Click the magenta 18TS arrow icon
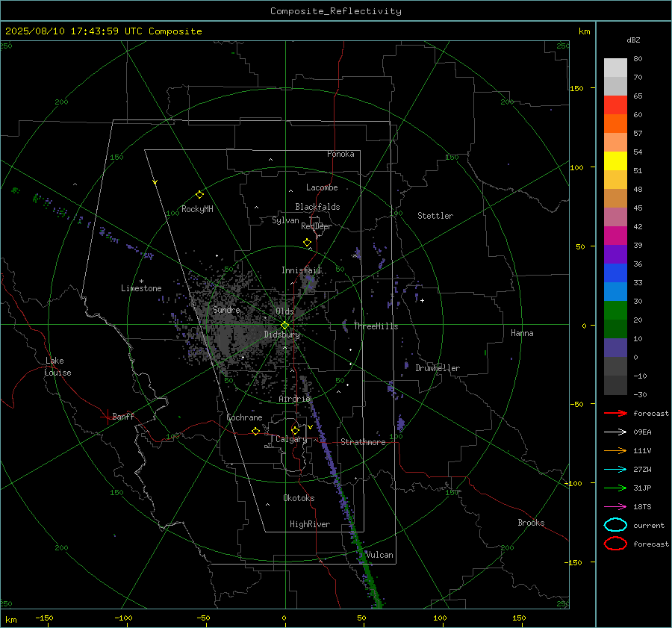 pyautogui.click(x=615, y=507)
